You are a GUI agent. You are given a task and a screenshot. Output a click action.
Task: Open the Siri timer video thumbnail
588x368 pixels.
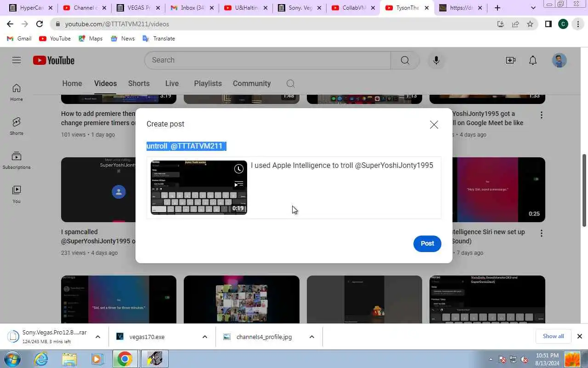119,299
